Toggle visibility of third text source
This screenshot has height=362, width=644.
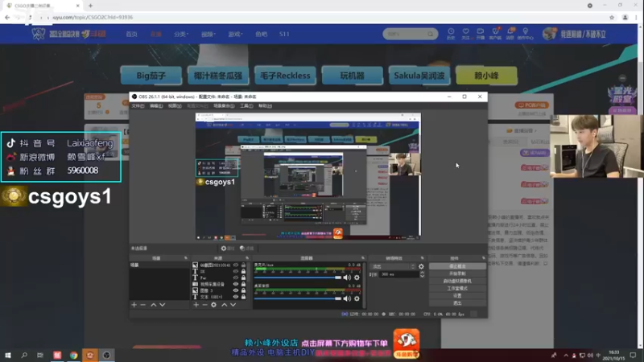[236, 278]
